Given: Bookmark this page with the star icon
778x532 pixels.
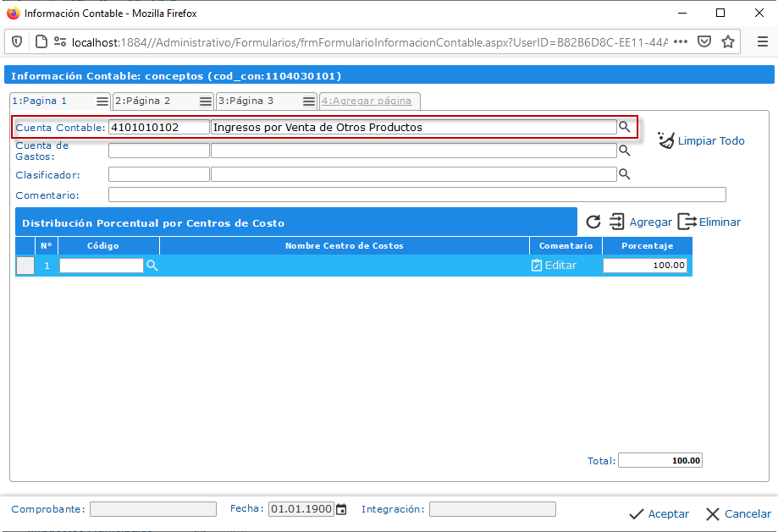Looking at the screenshot, I should click(x=728, y=41).
